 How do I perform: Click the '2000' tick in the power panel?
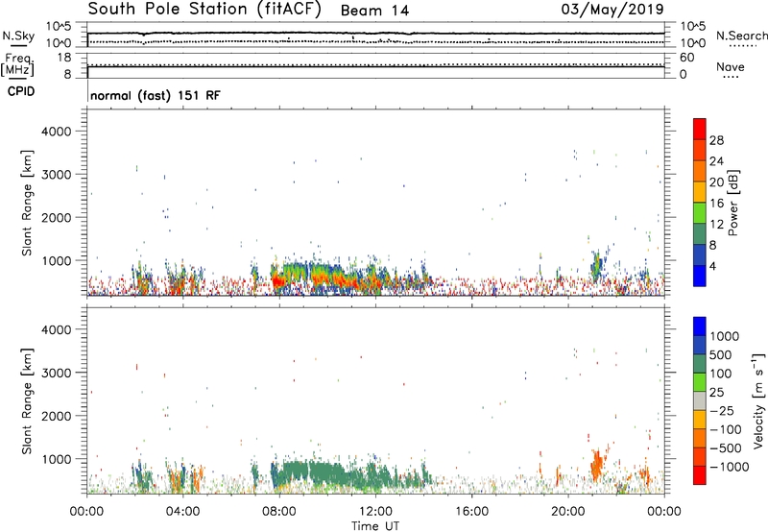[x=56, y=217]
